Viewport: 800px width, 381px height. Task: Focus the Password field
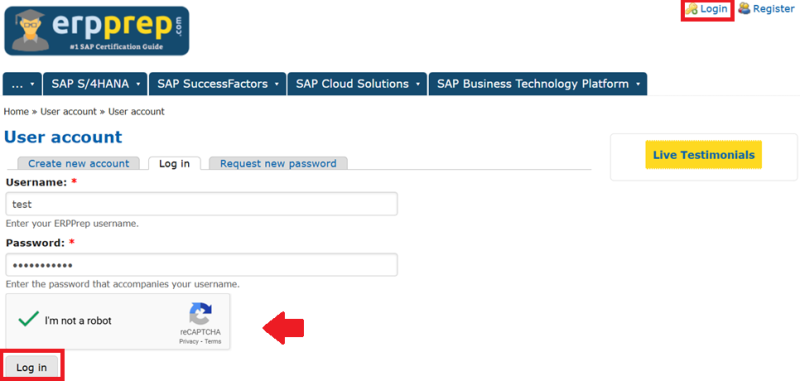[x=202, y=265]
